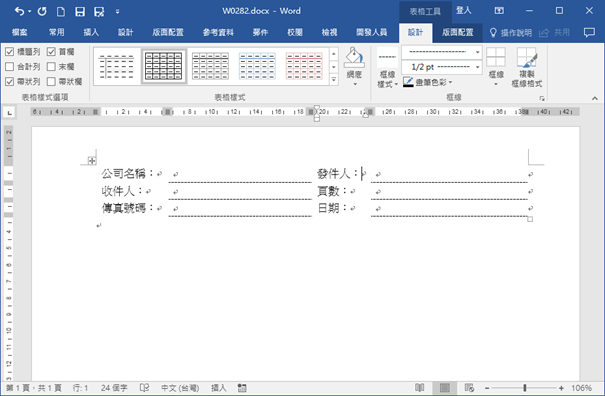Click the table move handle icon

pos(92,161)
